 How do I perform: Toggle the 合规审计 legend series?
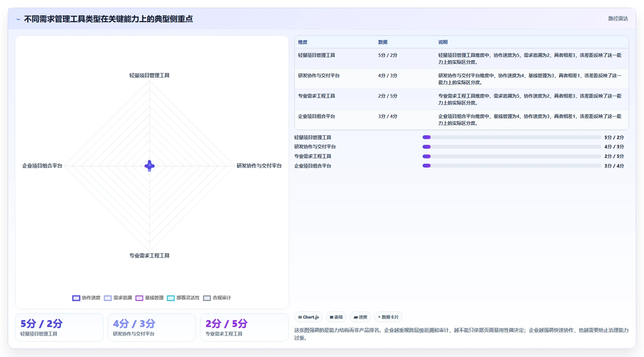[217, 298]
